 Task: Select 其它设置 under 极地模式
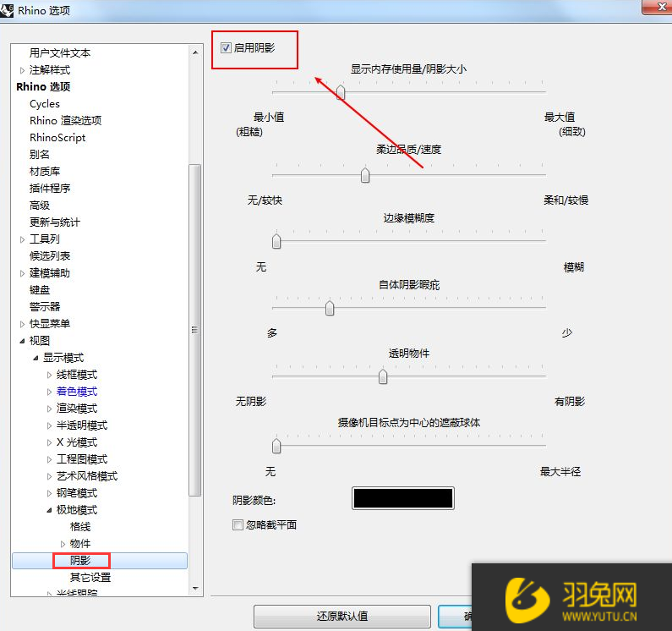[x=90, y=578]
